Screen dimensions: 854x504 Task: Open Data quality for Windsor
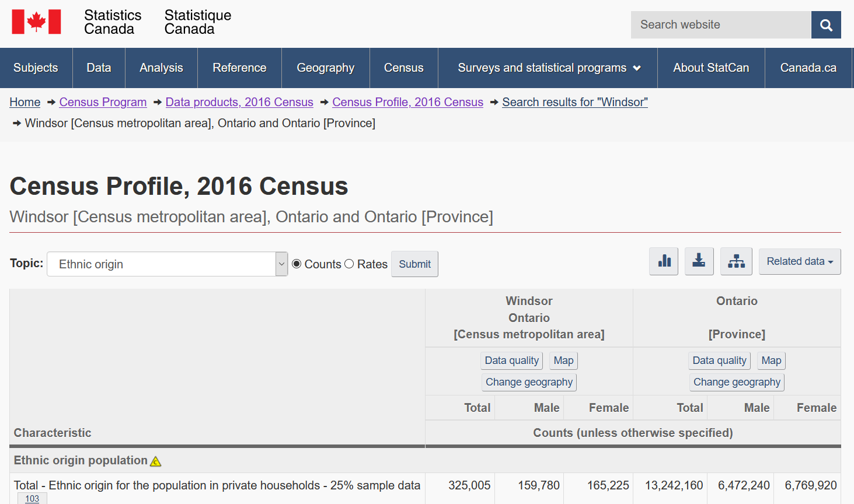(x=511, y=360)
